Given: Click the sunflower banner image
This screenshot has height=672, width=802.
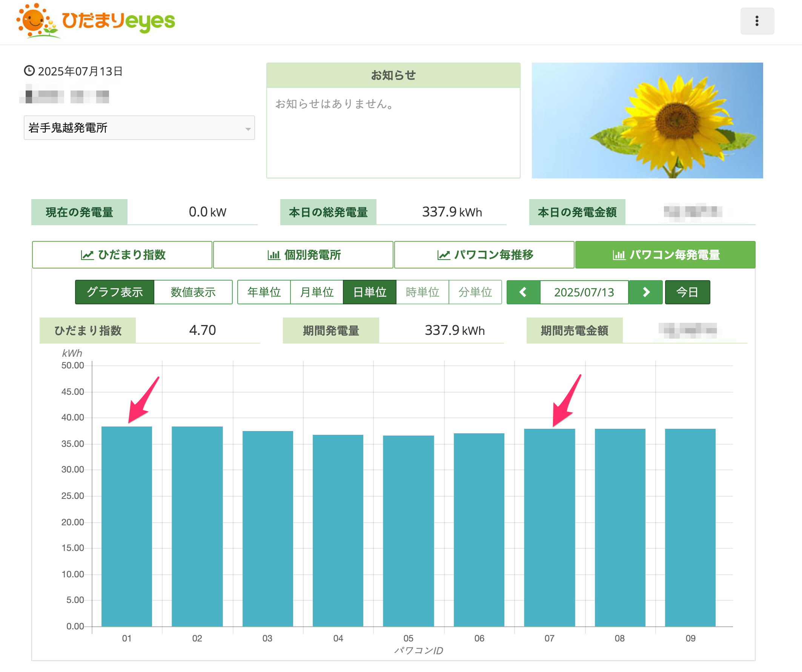Looking at the screenshot, I should click(x=647, y=120).
